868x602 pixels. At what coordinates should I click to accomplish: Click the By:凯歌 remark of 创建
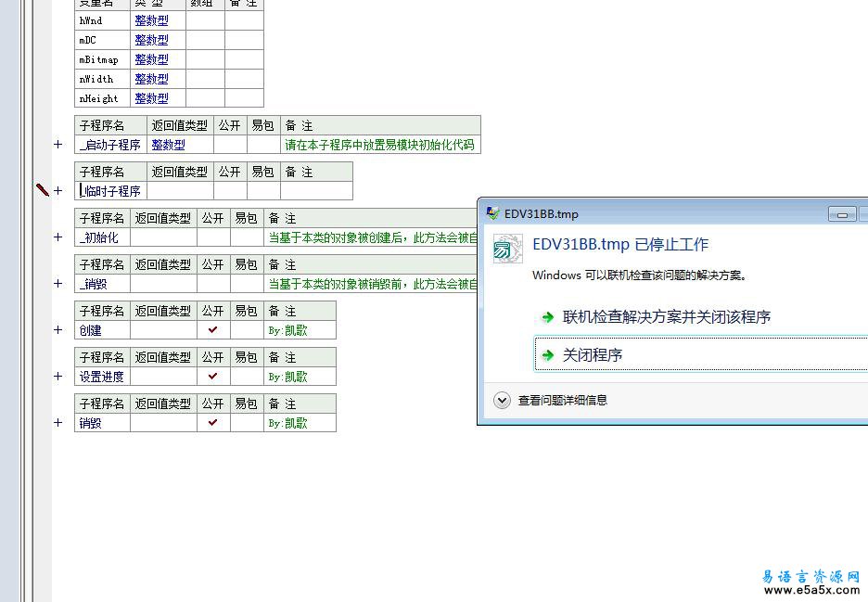(287, 330)
